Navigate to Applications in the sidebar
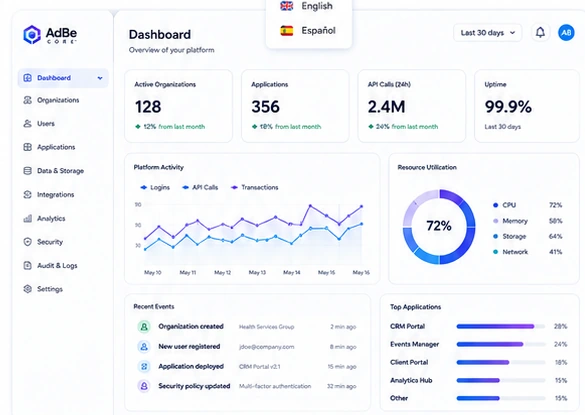Viewport: 585px width, 415px height. click(63, 147)
